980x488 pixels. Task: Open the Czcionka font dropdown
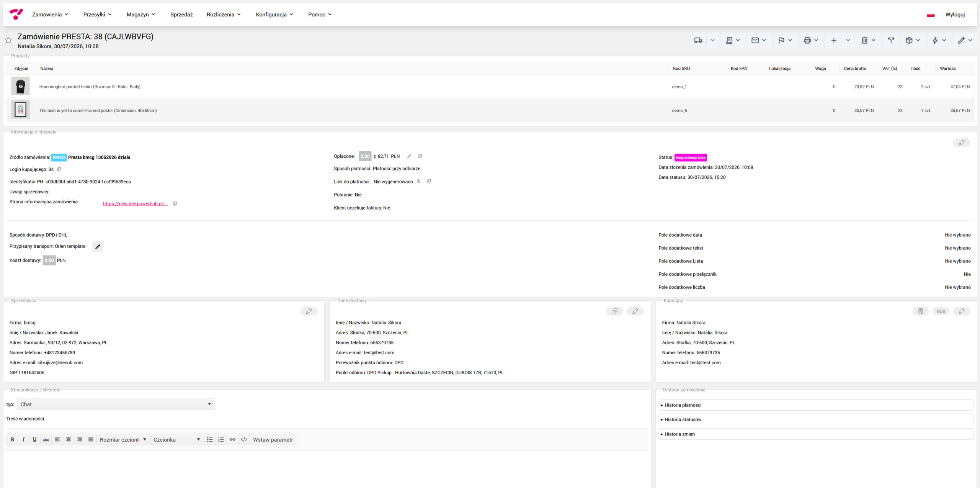point(177,440)
